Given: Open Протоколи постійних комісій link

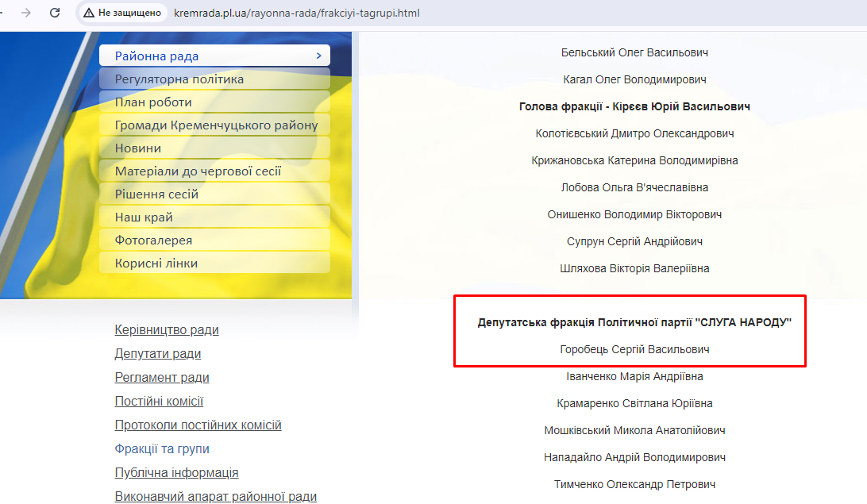Looking at the screenshot, I should [x=198, y=425].
